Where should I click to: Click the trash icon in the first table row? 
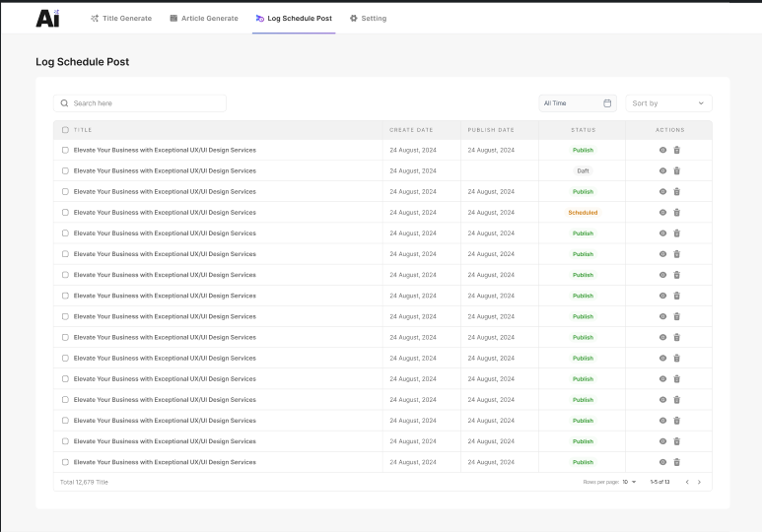coord(676,150)
